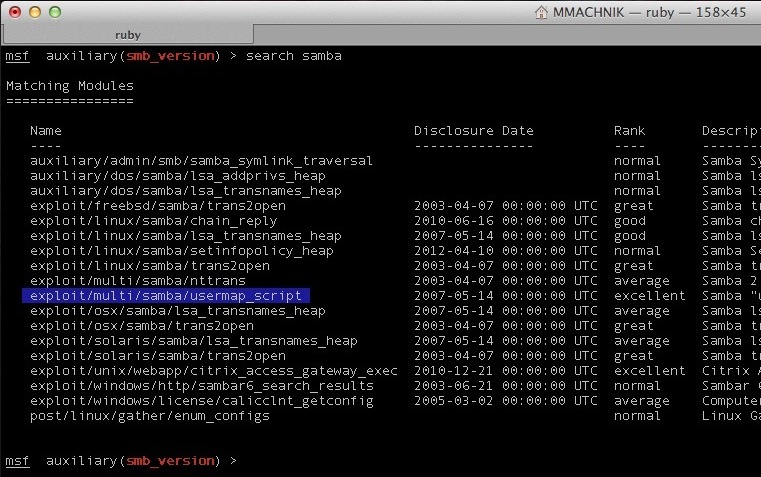Click the home icon in title bar

click(x=541, y=12)
